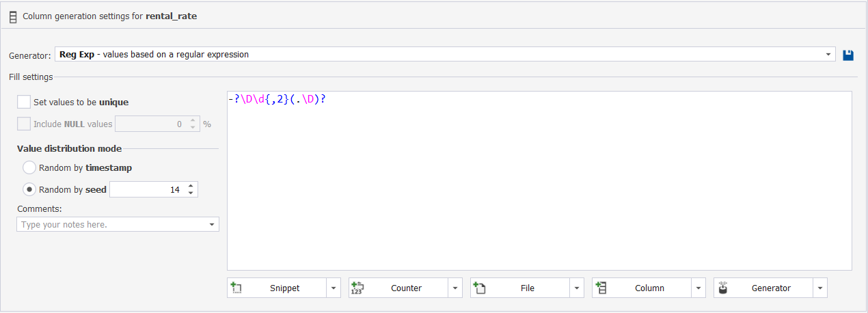Image resolution: width=868 pixels, height=313 pixels.
Task: Open the Column dropdown arrow
Action: (x=698, y=288)
